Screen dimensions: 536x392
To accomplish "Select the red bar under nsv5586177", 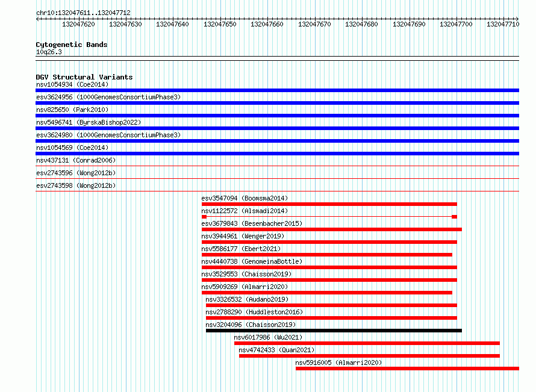I will point(327,255).
